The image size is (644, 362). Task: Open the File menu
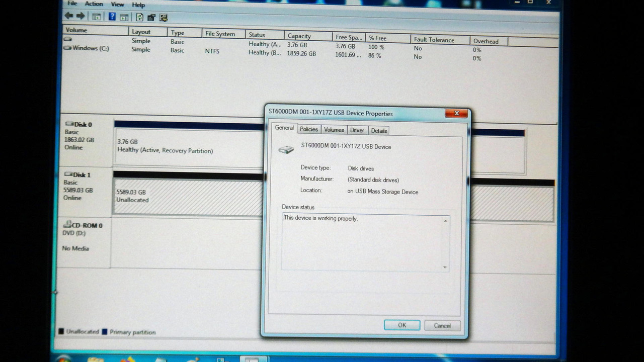(x=72, y=3)
